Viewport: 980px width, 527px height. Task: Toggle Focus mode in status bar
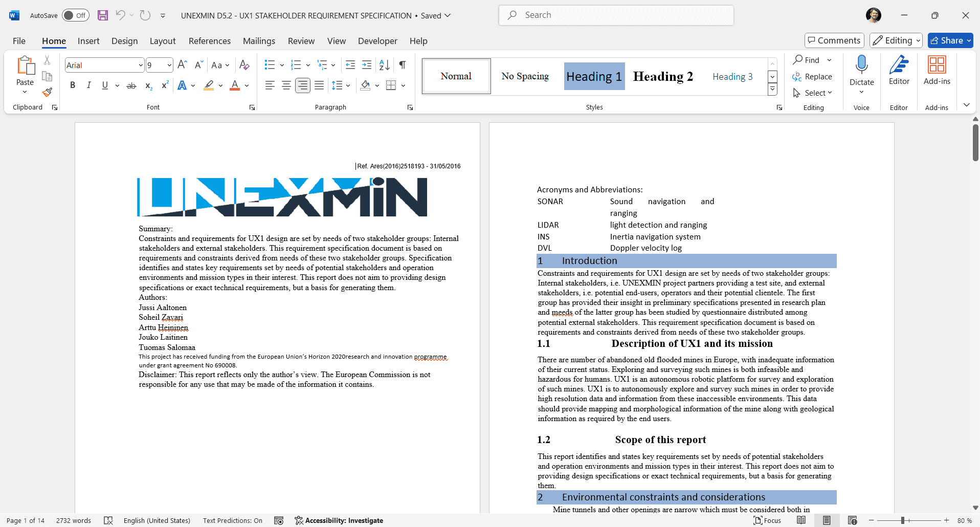pos(767,520)
